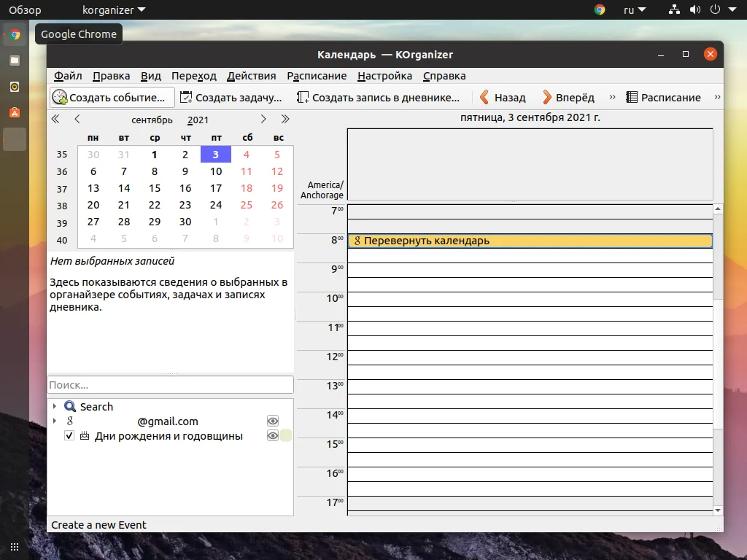Select September 15 in the mini calendar
The height and width of the screenshot is (560, 747).
155,188
